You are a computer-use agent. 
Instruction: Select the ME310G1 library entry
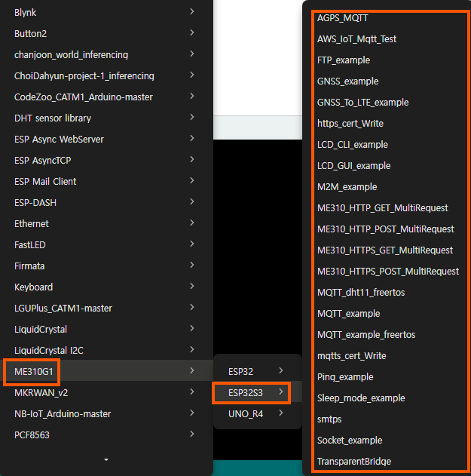(x=106, y=371)
